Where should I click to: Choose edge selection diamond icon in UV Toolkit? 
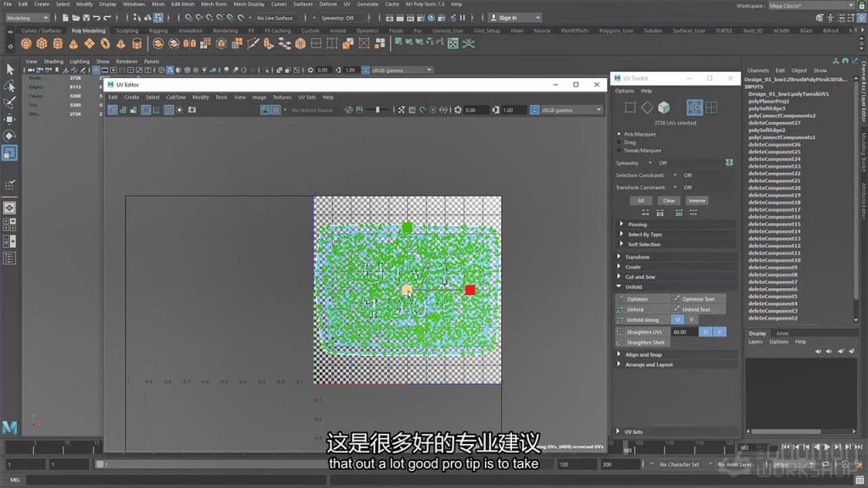647,108
